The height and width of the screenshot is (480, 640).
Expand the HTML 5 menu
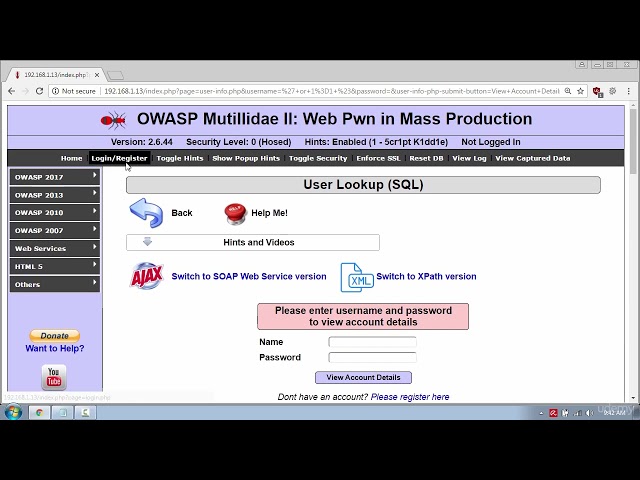[55, 267]
